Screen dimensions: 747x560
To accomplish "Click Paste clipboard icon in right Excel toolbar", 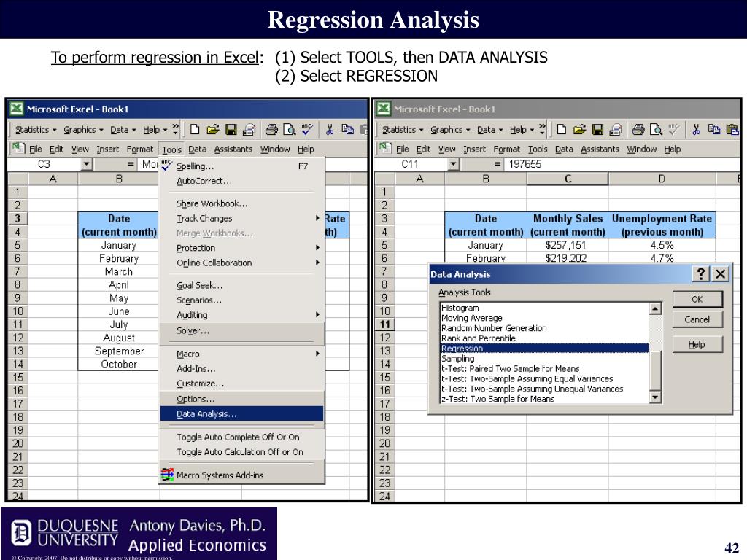I will [x=732, y=130].
